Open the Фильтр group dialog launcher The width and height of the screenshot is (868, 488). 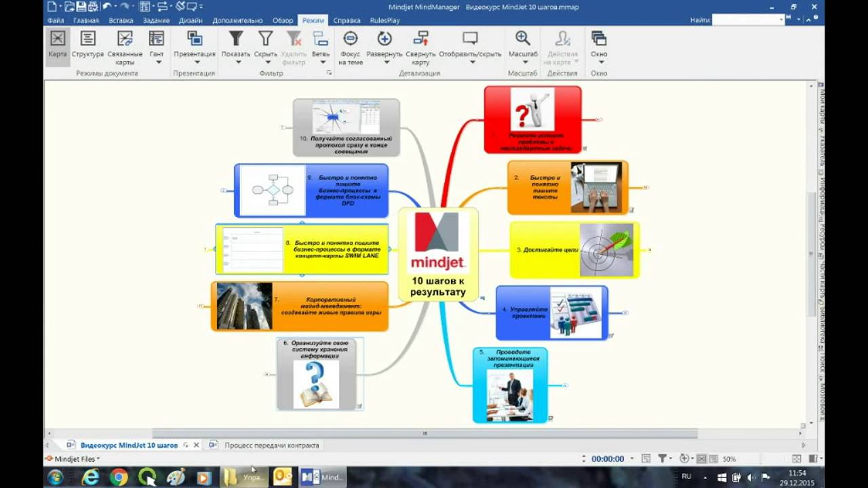pos(330,73)
